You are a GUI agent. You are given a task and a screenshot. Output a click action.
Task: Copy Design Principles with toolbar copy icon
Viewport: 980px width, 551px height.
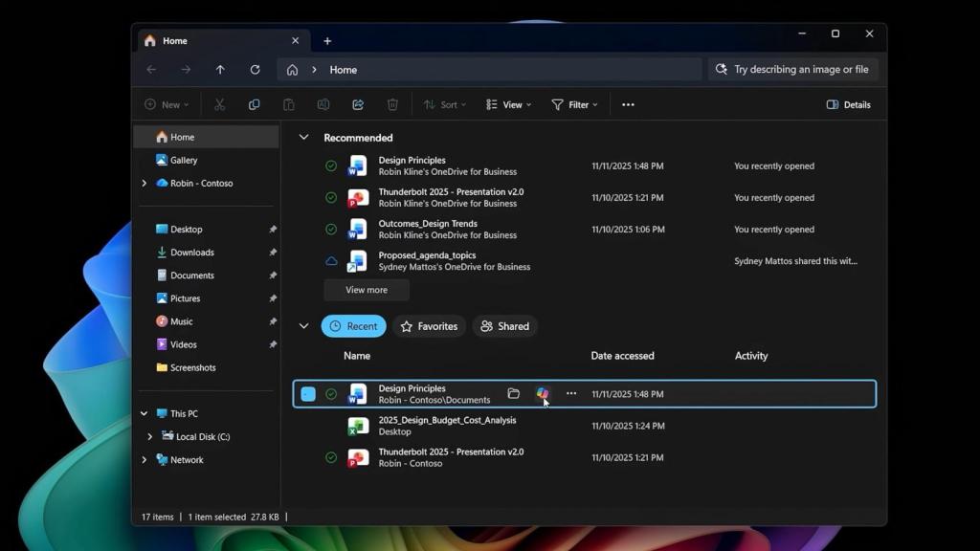coord(254,104)
